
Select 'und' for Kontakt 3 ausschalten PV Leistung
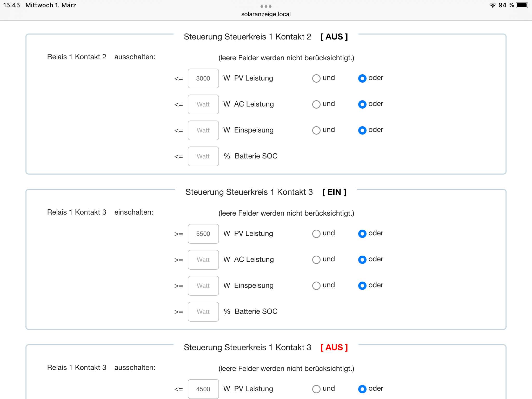316,389
